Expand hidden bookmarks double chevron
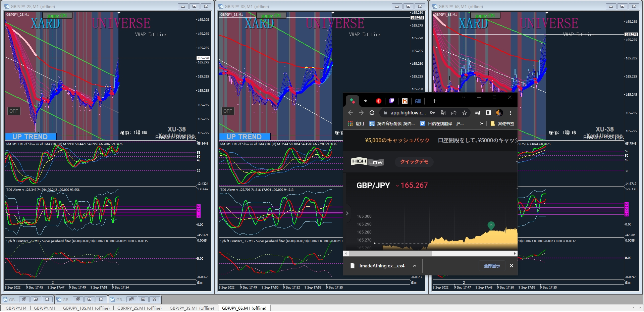 pyautogui.click(x=482, y=123)
